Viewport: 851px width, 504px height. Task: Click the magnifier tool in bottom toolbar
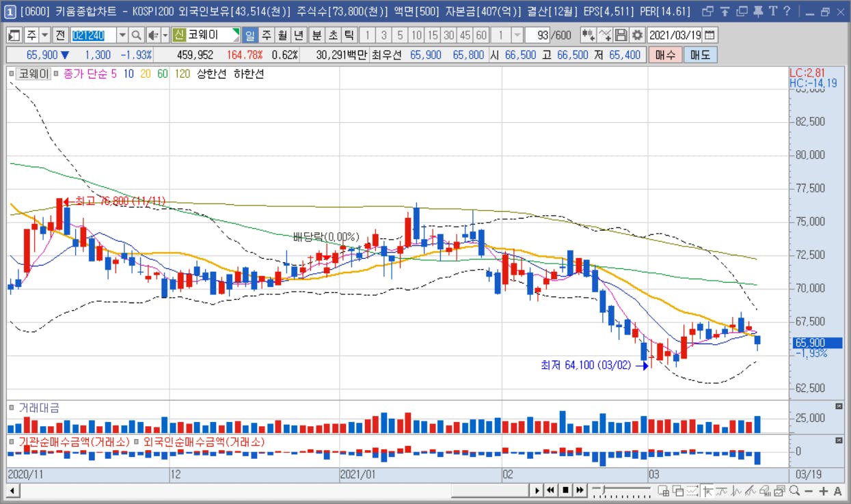794,490
